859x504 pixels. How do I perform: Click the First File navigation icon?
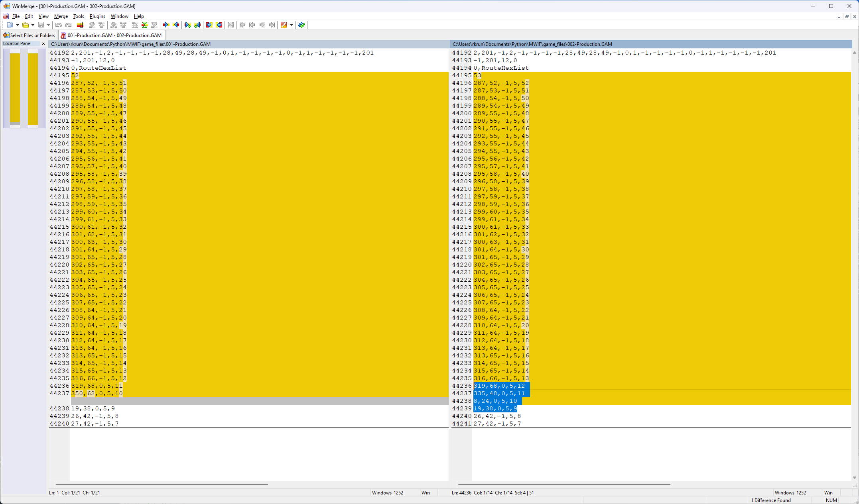tap(242, 25)
